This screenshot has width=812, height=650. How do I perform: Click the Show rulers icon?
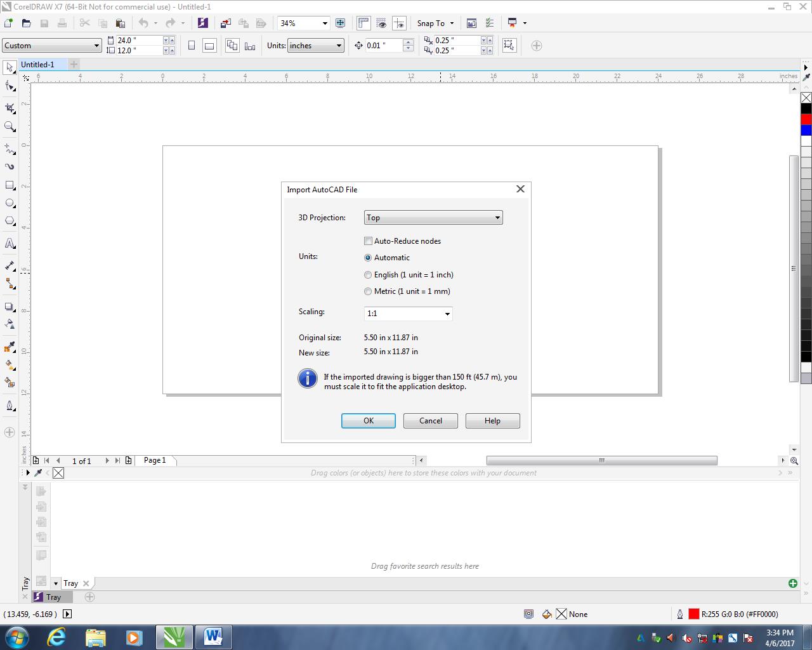363,23
